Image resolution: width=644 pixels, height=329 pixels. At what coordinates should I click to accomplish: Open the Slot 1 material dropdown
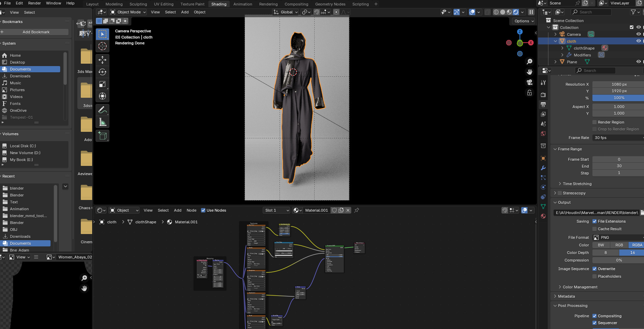tap(276, 210)
